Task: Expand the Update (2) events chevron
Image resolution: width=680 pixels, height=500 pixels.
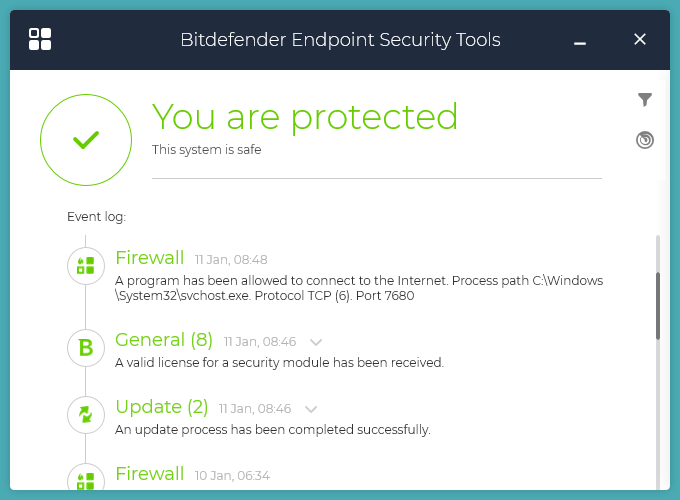Action: point(311,409)
